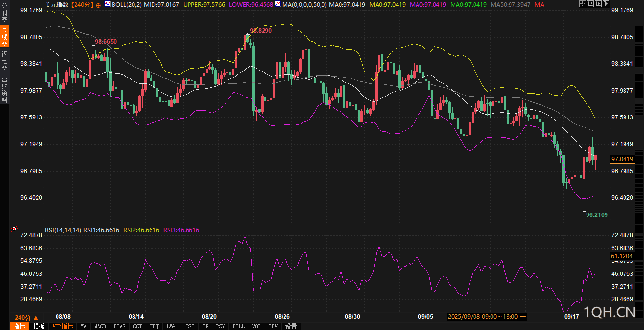644x330 pixels.
Task: Open the 【240分】 period selector in title
Action: coord(82,4)
